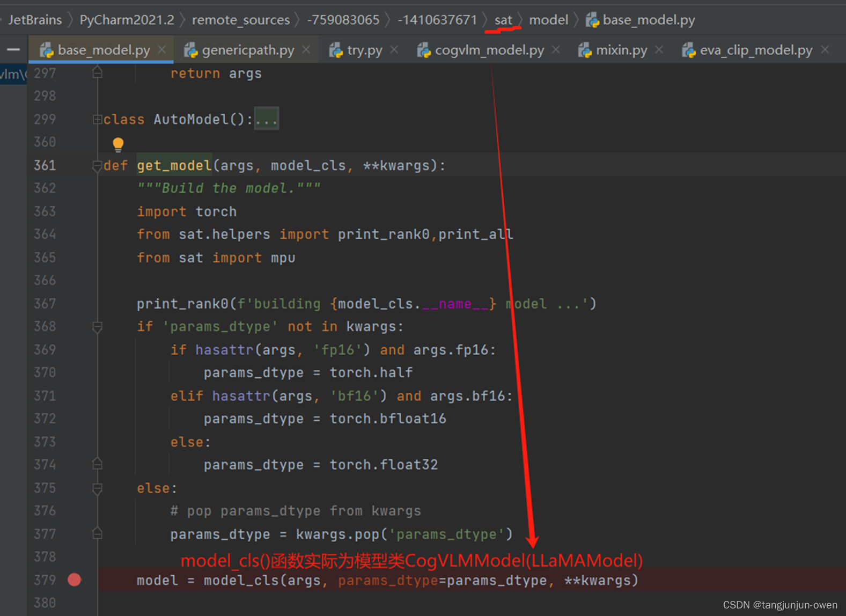
Task: Switch to the base_model.py editor tab
Action: click(101, 50)
